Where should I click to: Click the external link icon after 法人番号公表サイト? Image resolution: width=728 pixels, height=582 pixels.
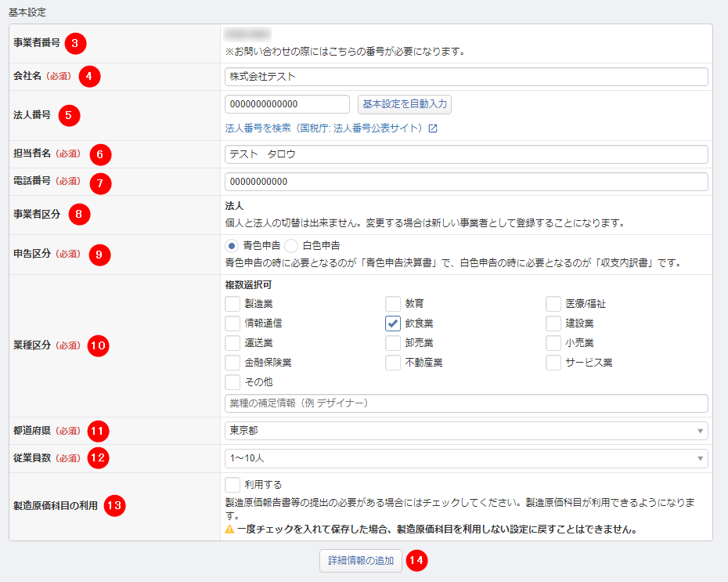(x=433, y=128)
